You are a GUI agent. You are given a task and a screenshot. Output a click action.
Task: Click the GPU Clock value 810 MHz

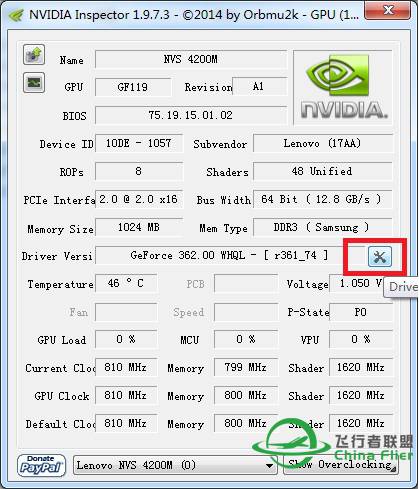(126, 395)
